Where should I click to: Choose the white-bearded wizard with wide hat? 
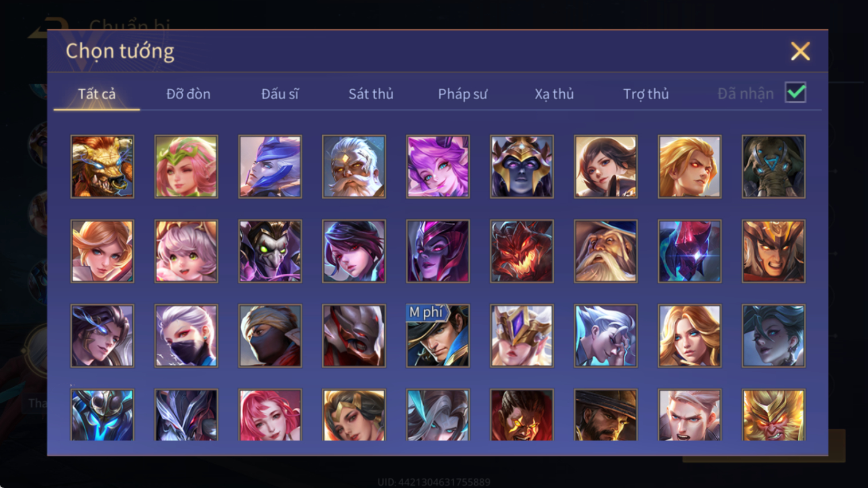coord(605,251)
